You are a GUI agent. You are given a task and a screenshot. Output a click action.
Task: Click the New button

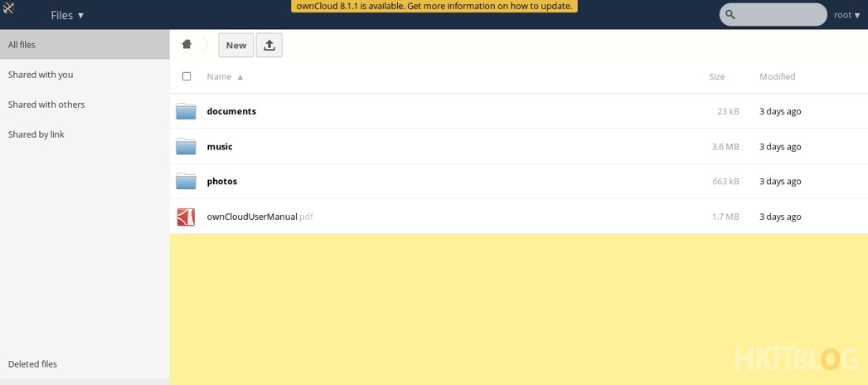coord(235,46)
